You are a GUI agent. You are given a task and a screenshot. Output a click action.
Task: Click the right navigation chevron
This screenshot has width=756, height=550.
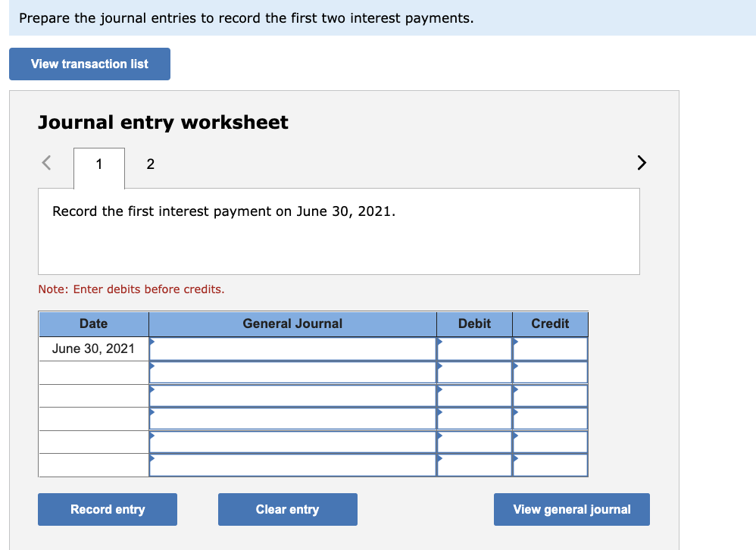[x=641, y=162]
